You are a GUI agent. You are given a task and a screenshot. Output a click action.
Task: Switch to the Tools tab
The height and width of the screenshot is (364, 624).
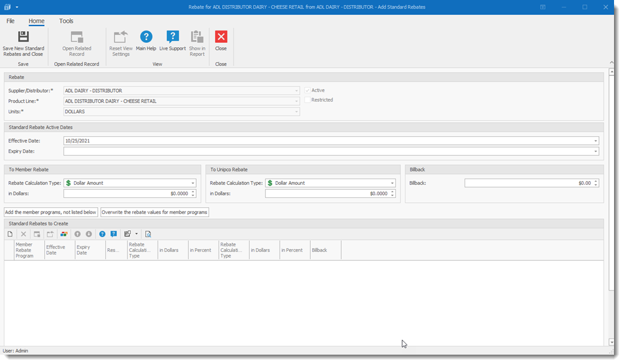click(x=66, y=21)
